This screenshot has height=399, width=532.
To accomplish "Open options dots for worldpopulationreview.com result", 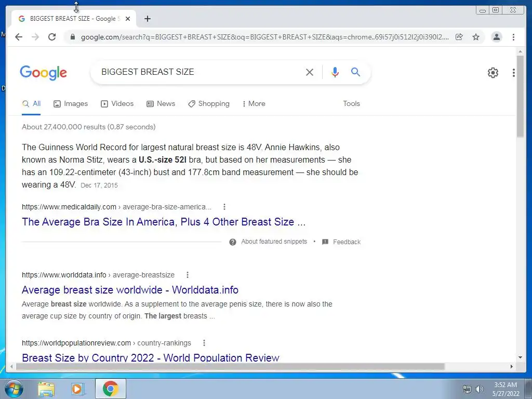I will [x=204, y=343].
